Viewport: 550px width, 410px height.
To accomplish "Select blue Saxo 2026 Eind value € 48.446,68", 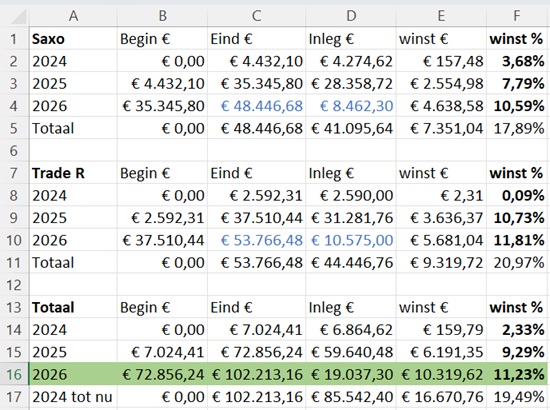I will (x=256, y=106).
